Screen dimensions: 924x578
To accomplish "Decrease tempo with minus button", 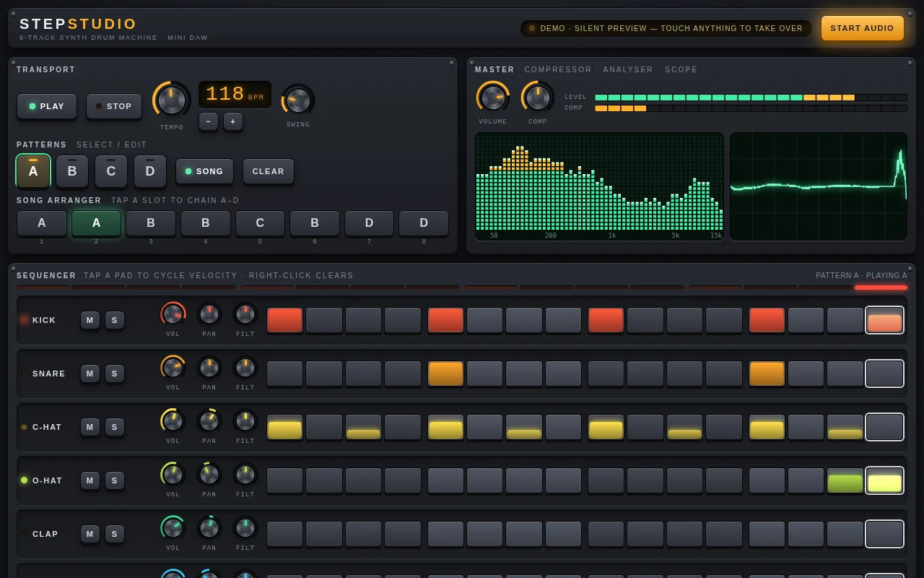I will 209,121.
